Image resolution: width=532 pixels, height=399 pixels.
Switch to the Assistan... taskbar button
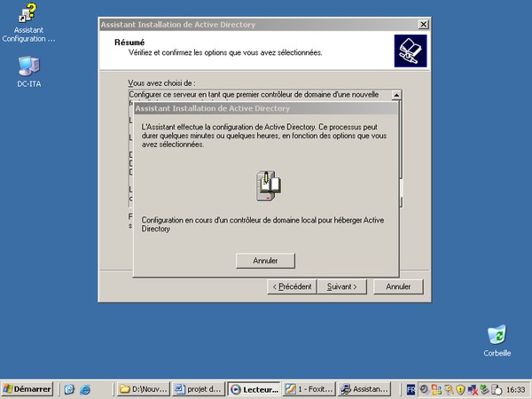coord(364,389)
